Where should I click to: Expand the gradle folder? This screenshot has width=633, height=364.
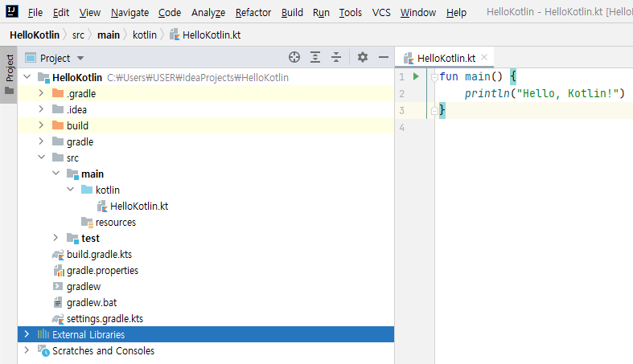[41, 141]
